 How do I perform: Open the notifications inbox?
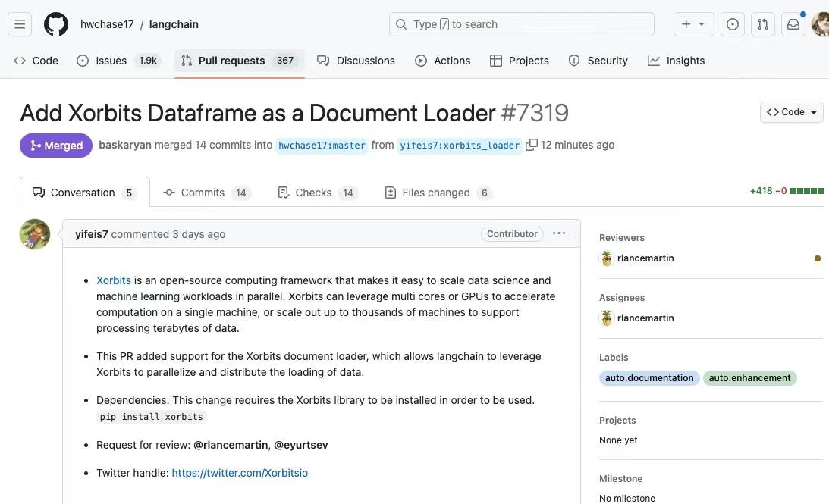793,24
